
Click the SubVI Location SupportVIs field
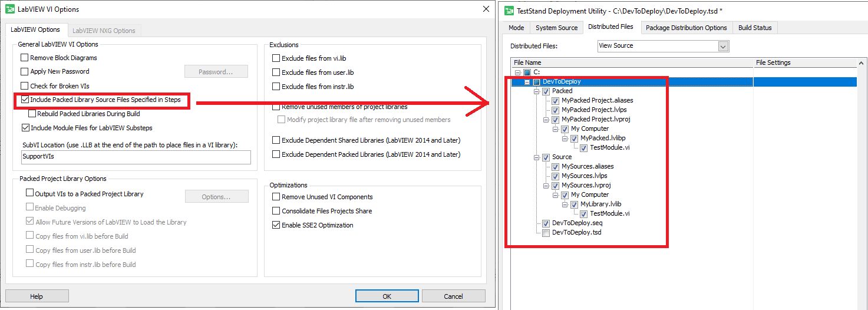[136, 157]
